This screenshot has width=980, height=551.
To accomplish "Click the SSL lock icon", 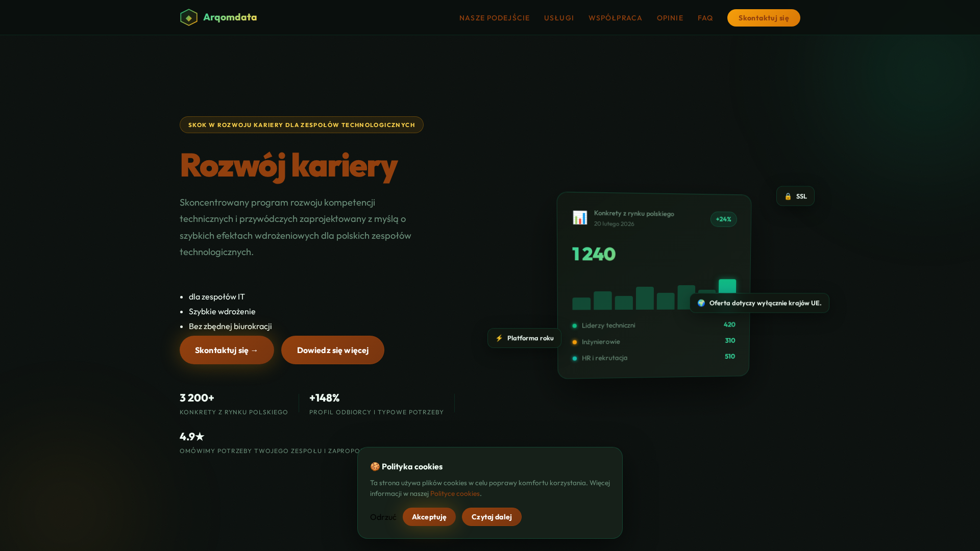I will coord(788,196).
